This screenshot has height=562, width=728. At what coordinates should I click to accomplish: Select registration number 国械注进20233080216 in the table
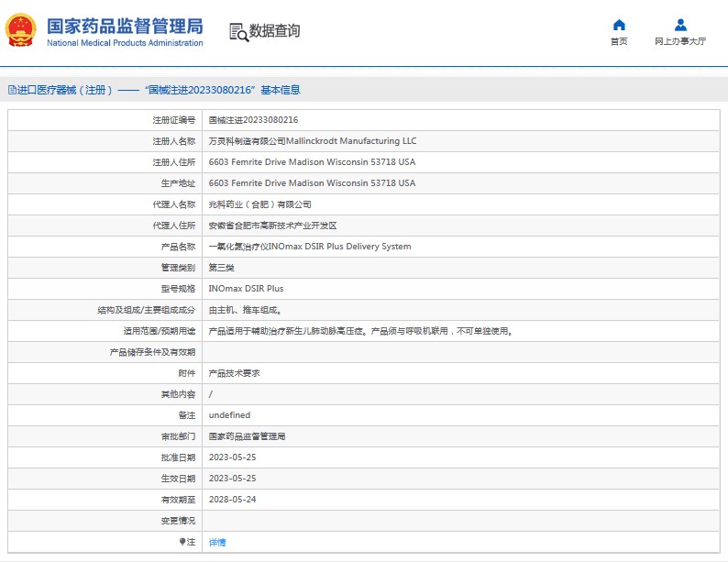[253, 120]
